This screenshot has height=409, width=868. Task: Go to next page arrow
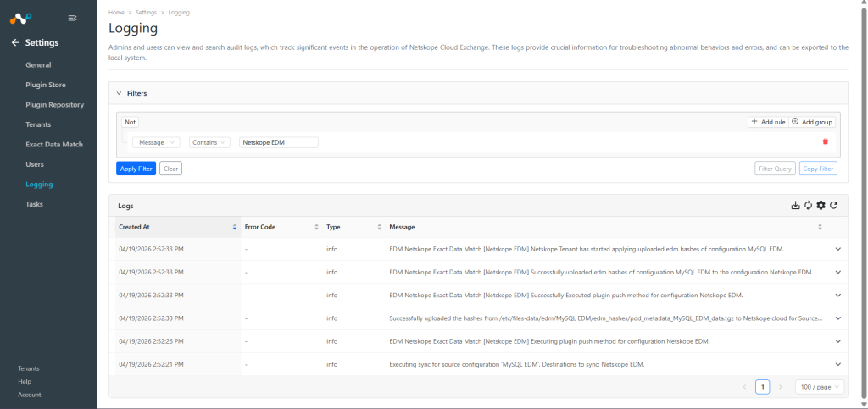tap(781, 387)
